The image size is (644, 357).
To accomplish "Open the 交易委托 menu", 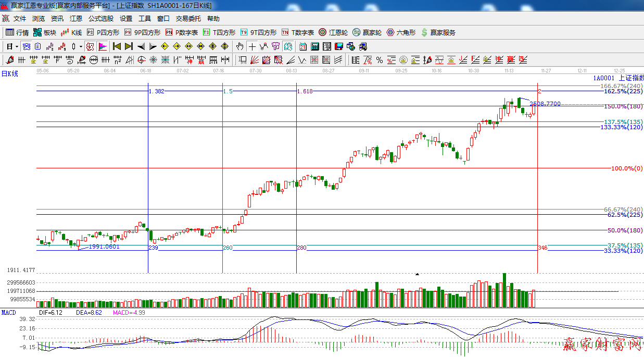I will 188,18.
